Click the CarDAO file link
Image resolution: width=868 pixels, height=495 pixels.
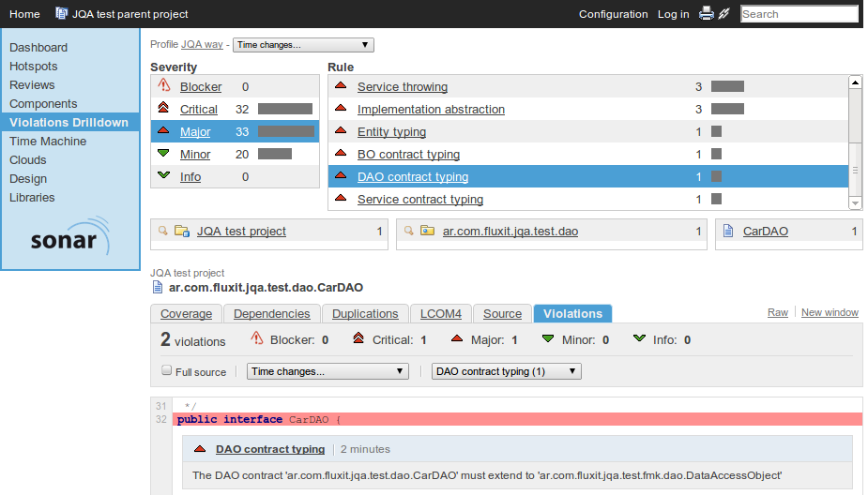coord(766,232)
